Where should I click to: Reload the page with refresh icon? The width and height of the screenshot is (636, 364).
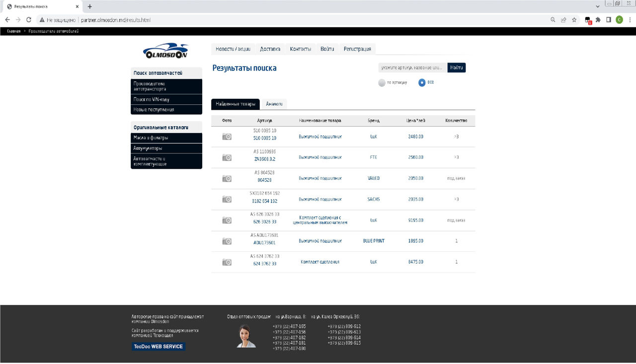coord(29,20)
